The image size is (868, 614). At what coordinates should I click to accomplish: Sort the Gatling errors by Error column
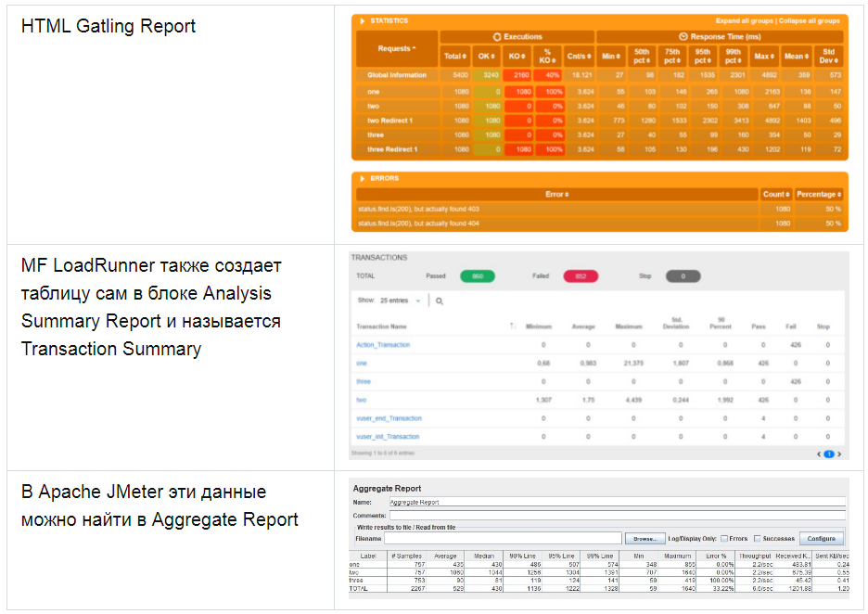[x=557, y=195]
